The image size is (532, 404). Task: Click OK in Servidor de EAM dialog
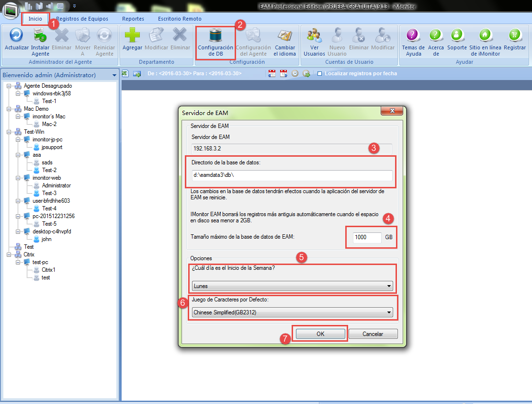coord(320,334)
